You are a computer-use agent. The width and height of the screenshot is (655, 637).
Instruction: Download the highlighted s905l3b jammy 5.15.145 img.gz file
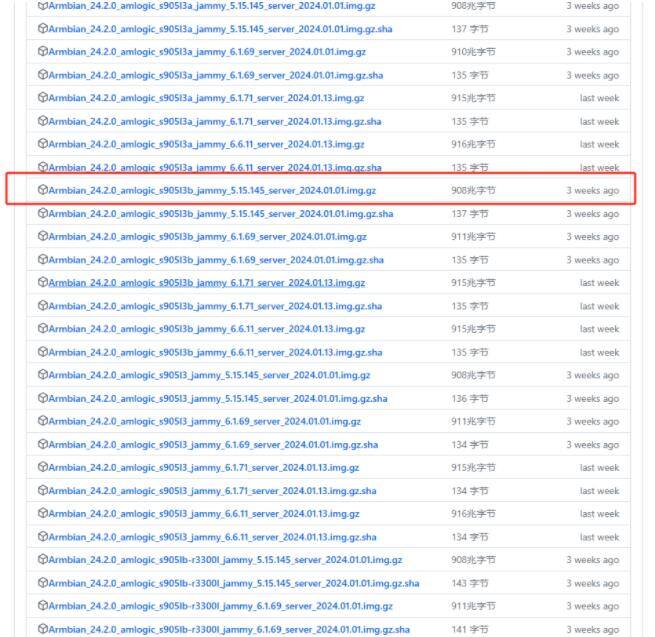[x=211, y=190]
